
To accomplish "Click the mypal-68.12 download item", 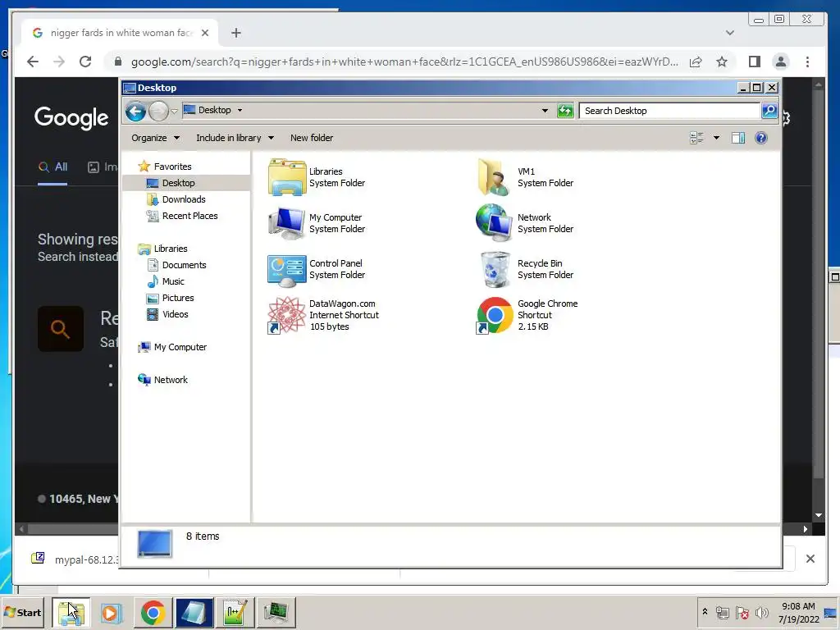I will (x=75, y=559).
